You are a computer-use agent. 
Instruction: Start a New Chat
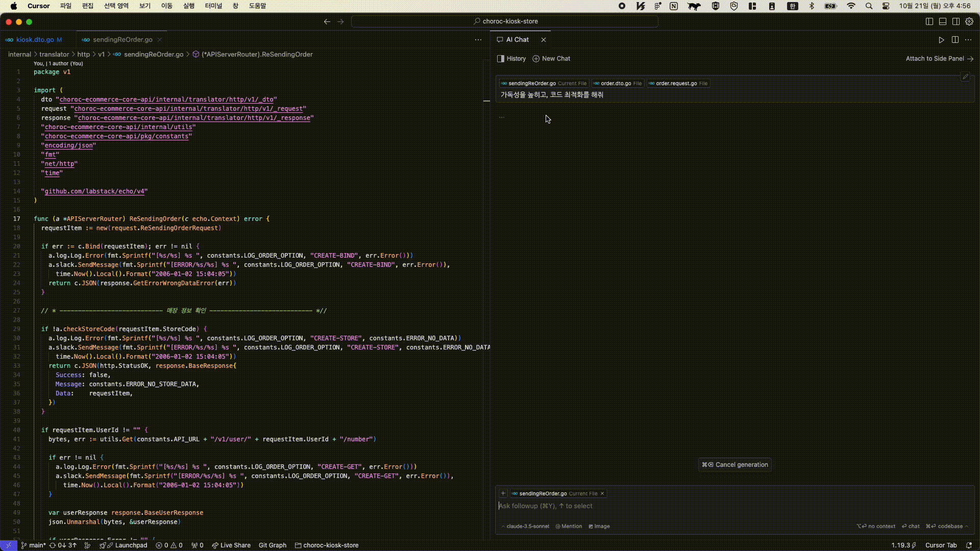[551, 59]
